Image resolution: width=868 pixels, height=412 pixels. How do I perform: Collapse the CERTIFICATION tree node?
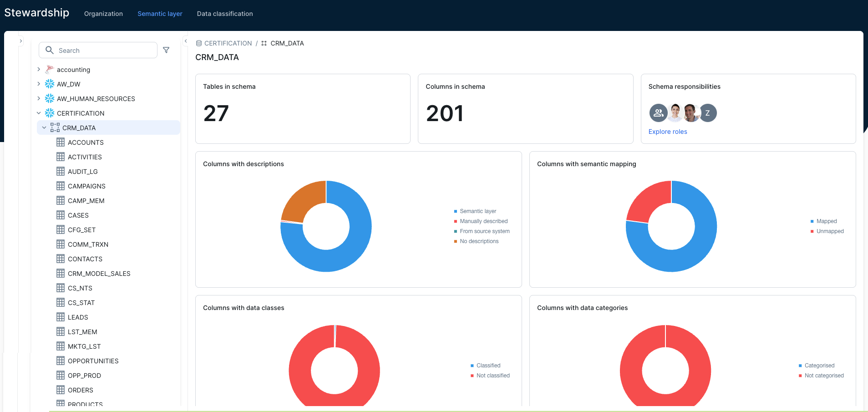[39, 113]
